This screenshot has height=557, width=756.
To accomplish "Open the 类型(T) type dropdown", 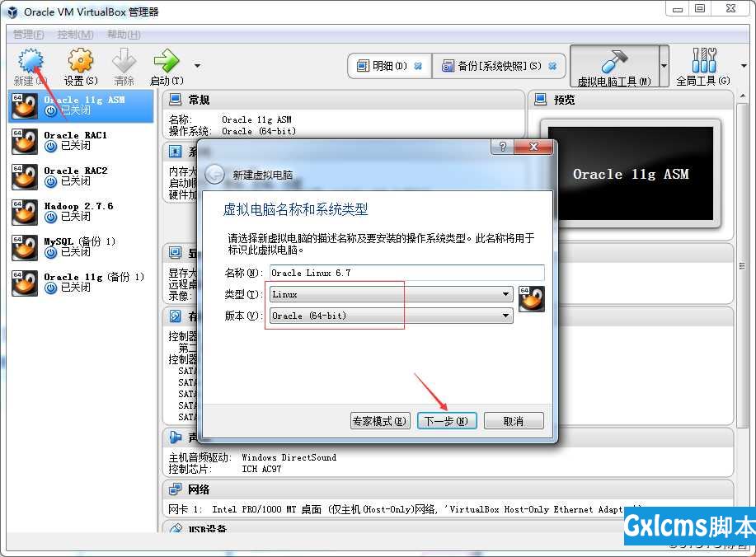I will coord(391,294).
